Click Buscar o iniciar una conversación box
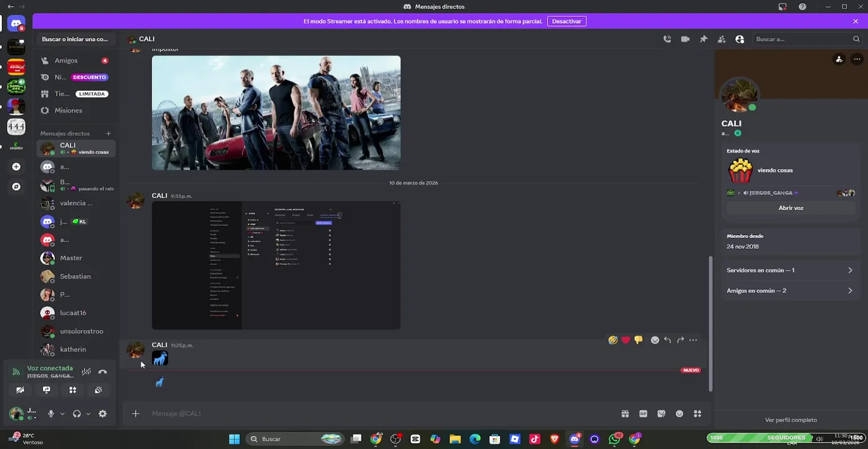 click(x=75, y=39)
